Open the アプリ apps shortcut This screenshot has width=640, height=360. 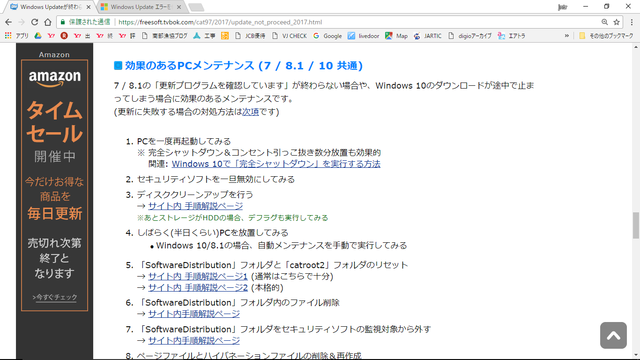tap(17, 36)
